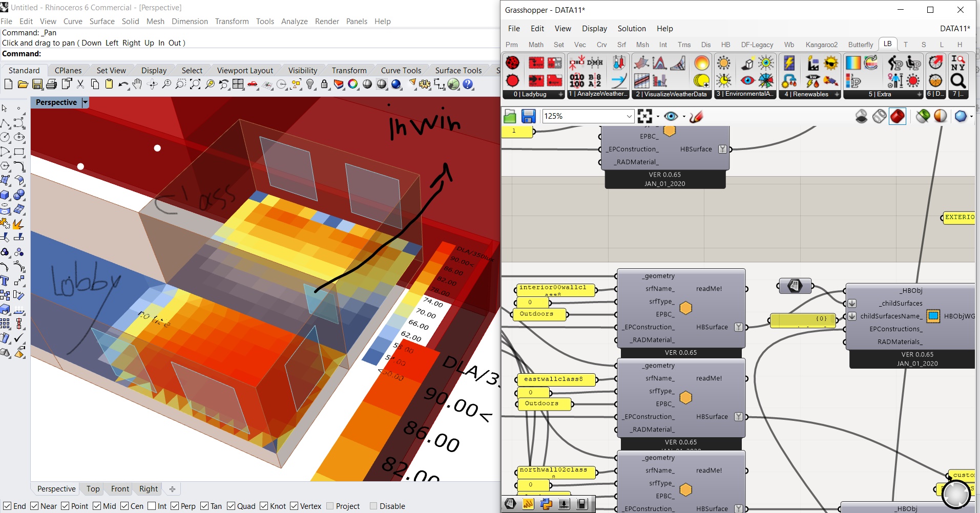
Task: Click the Ladybug sunpath component icon
Action: tap(702, 63)
